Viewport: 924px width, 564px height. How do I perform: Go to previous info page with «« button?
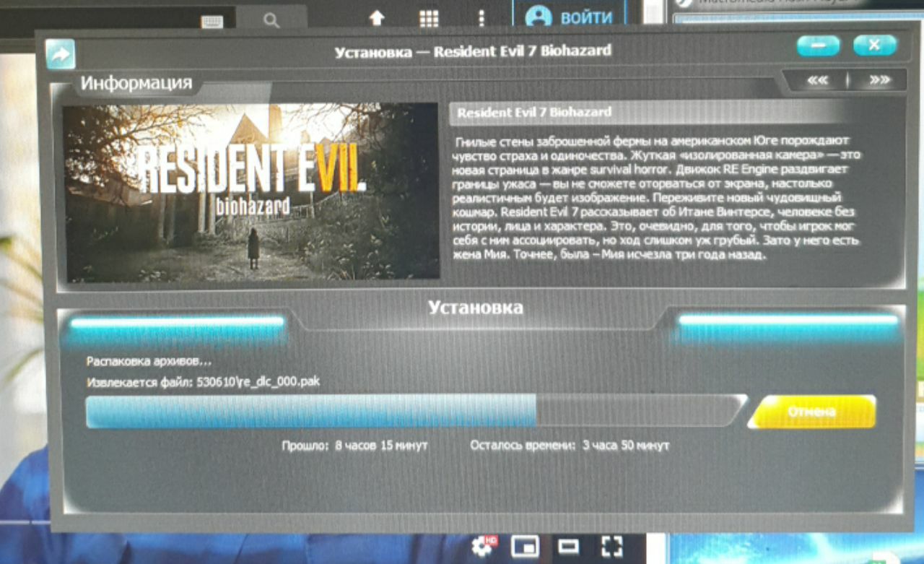[817, 80]
